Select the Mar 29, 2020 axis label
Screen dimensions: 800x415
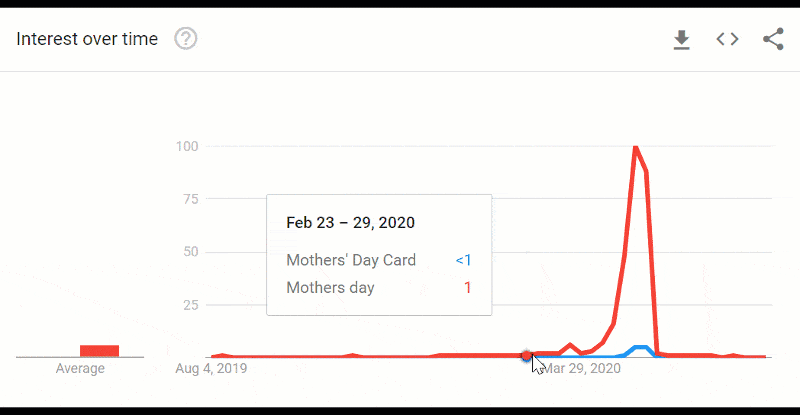click(x=582, y=369)
